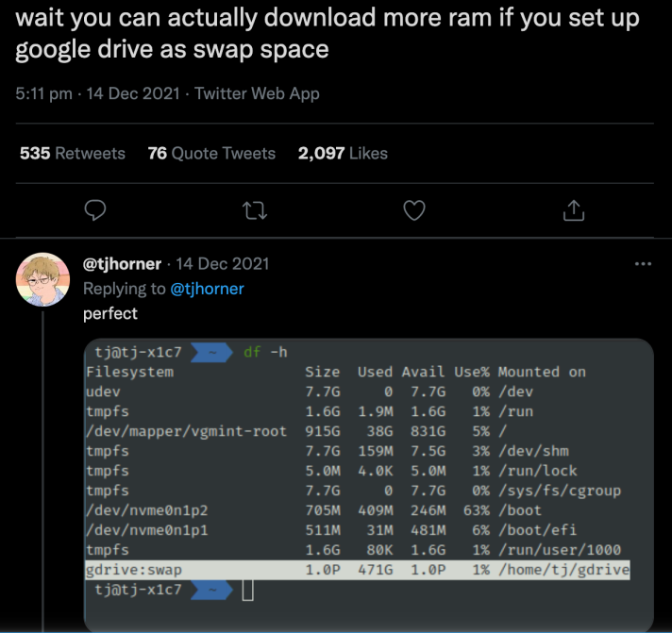
Task: Click the Twitter Web App source label
Action: click(257, 93)
